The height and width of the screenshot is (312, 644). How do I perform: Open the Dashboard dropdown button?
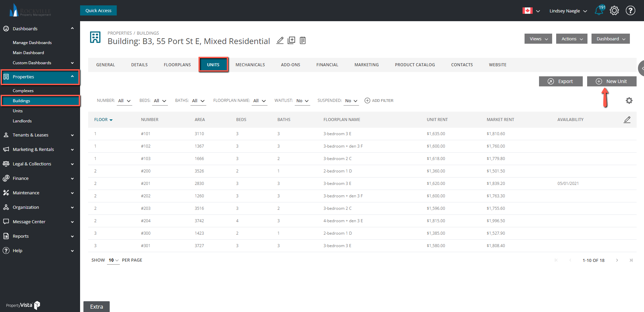click(611, 39)
